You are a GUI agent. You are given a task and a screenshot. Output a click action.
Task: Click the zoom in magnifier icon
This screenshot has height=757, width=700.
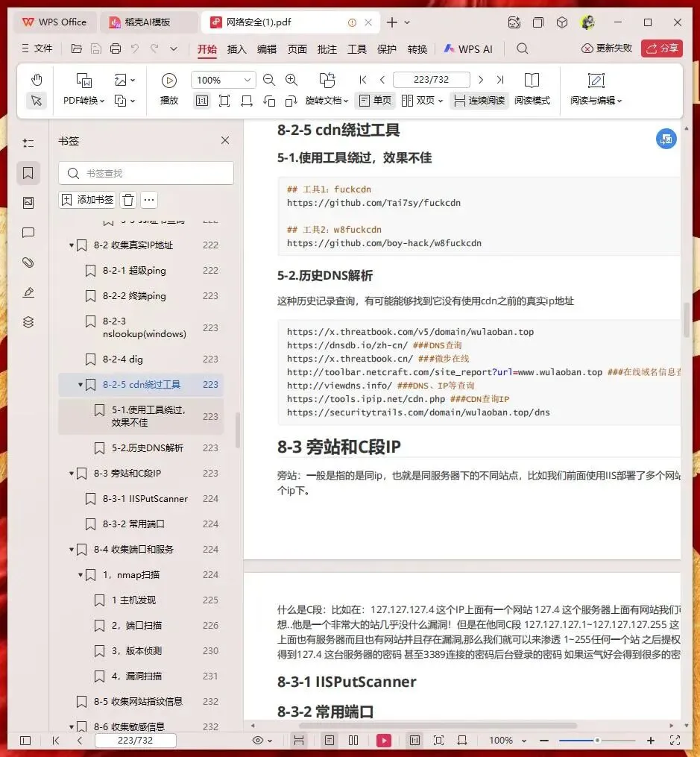click(x=291, y=80)
